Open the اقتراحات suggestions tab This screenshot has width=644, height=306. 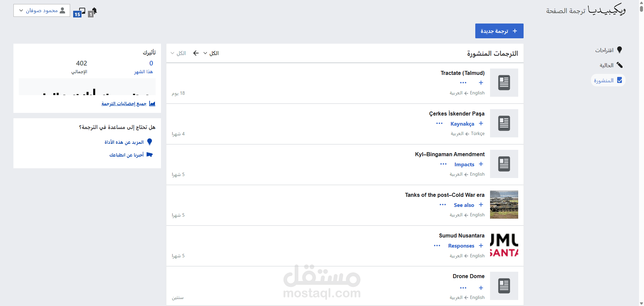[x=608, y=50]
